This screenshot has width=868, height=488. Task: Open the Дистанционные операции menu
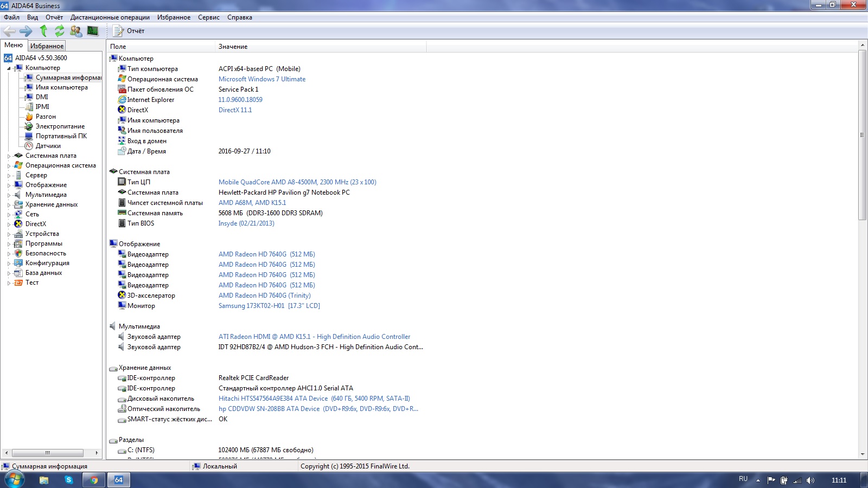[110, 17]
